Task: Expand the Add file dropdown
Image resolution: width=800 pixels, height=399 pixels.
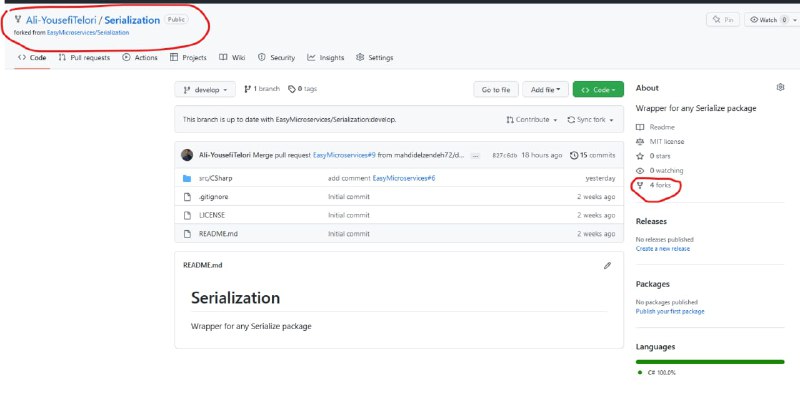Action: [x=545, y=89]
